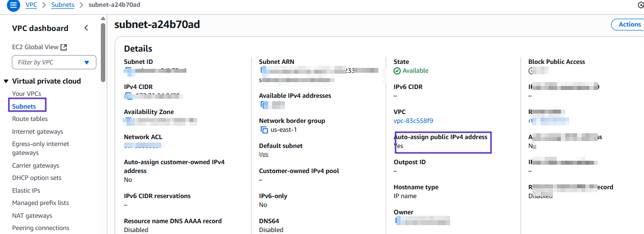
Task: Select Peering connections in the sidebar
Action: pos(41,228)
